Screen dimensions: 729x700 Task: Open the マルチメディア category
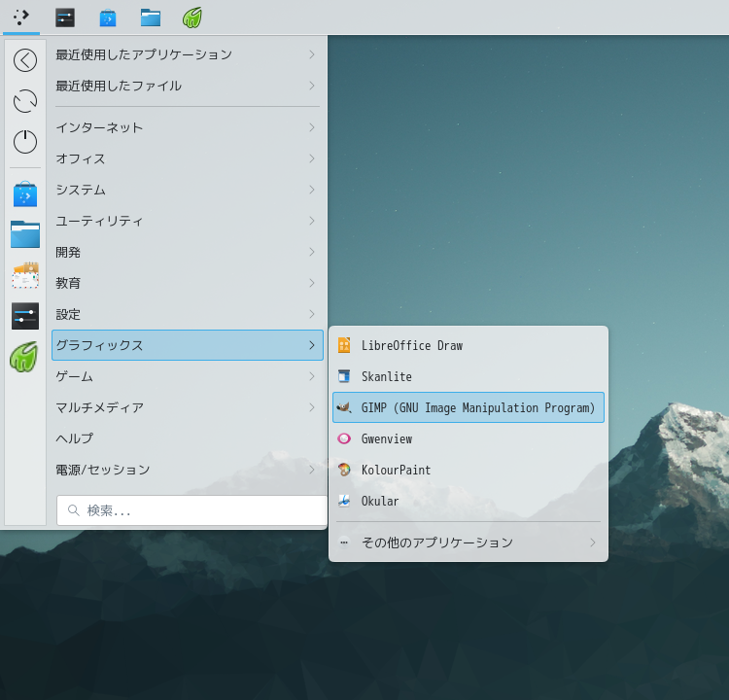[188, 407]
